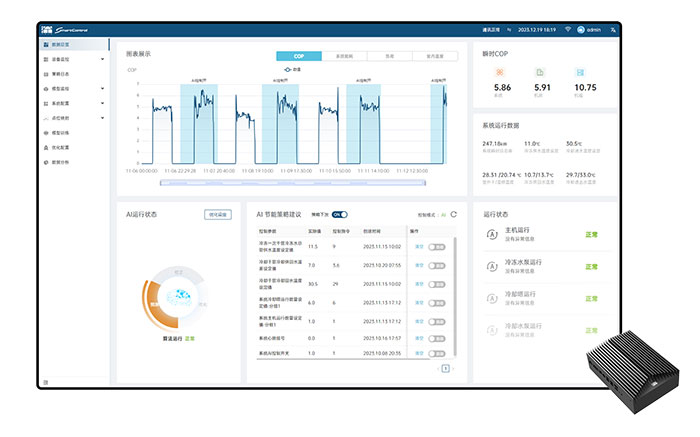Switch to the last chart tab
The width and height of the screenshot is (700, 437).
coord(435,56)
